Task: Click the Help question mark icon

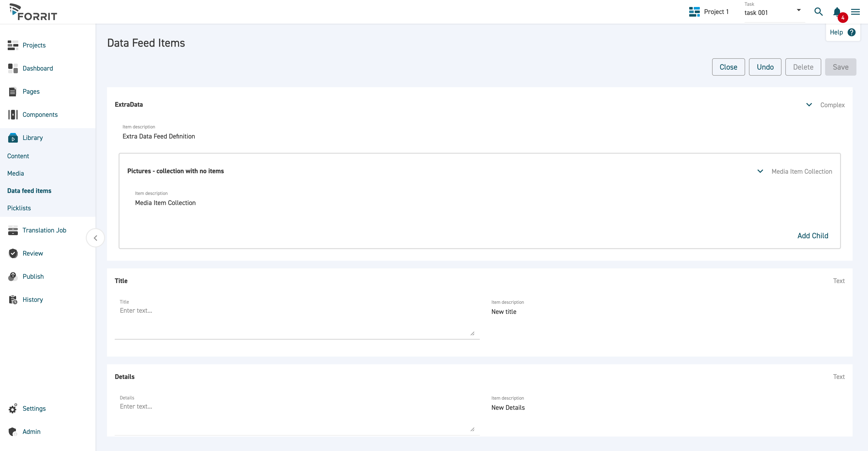Action: click(851, 32)
